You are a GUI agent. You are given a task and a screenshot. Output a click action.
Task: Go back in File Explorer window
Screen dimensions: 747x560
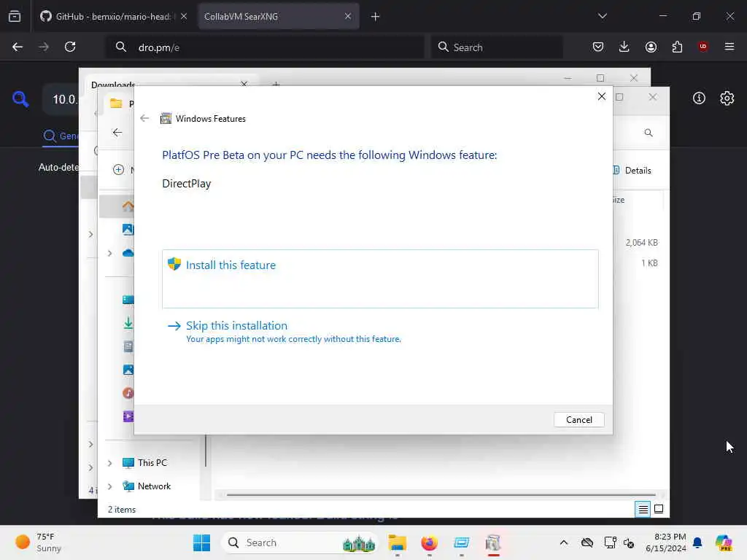click(x=117, y=133)
